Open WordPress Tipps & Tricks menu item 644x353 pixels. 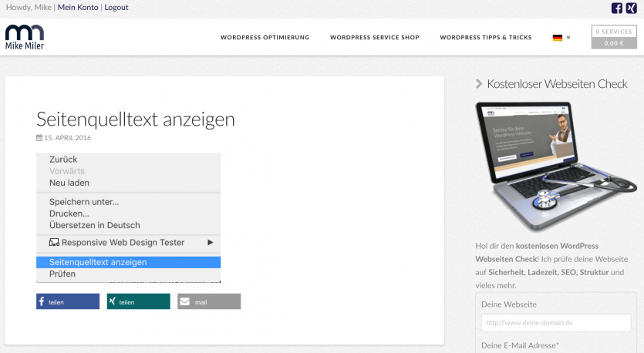(x=486, y=37)
